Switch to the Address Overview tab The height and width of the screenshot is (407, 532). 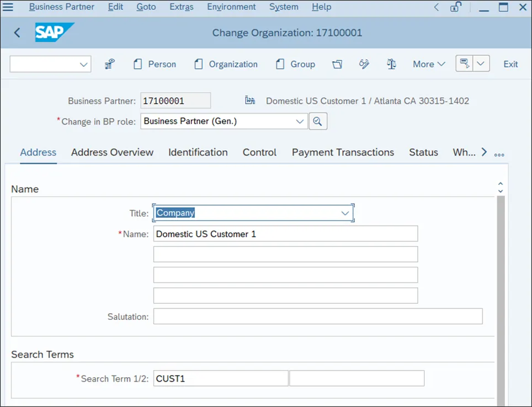[112, 152]
